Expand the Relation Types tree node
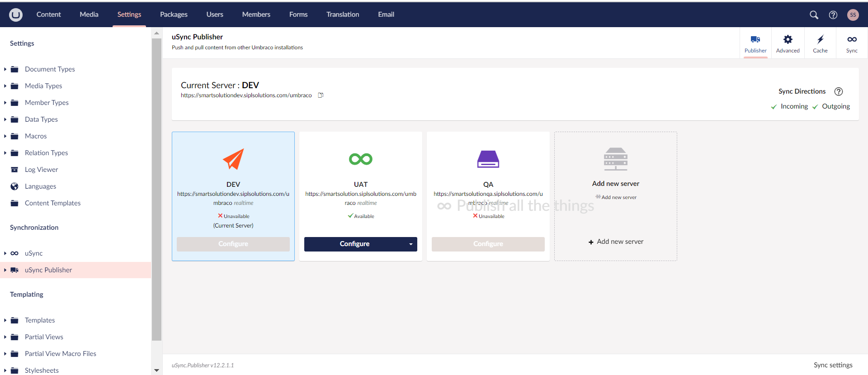 [x=5, y=153]
